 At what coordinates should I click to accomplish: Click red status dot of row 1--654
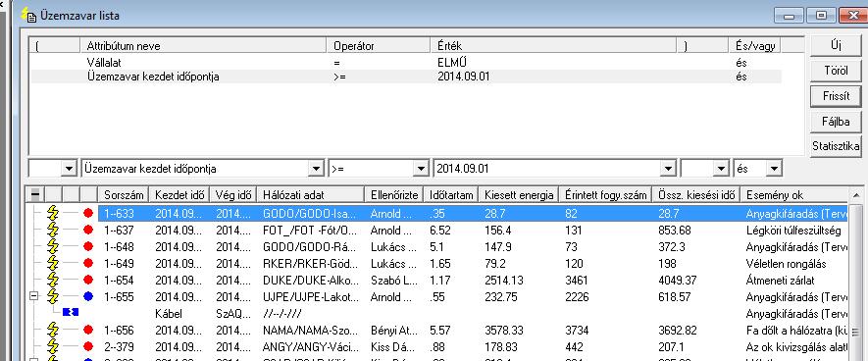click(x=87, y=281)
